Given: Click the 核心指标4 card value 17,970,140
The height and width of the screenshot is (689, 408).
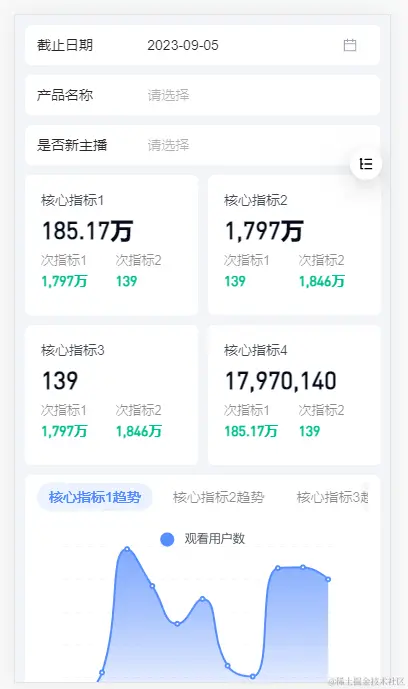Looking at the screenshot, I should pyautogui.click(x=281, y=381).
